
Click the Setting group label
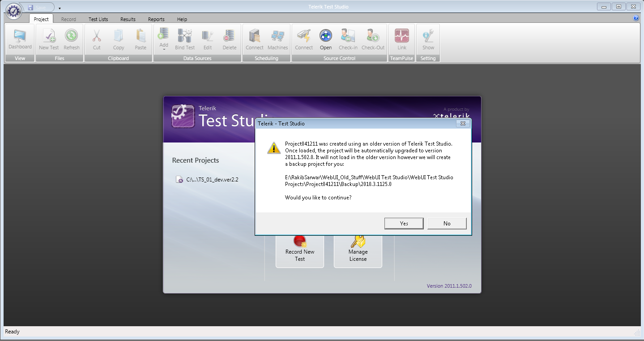coord(428,58)
